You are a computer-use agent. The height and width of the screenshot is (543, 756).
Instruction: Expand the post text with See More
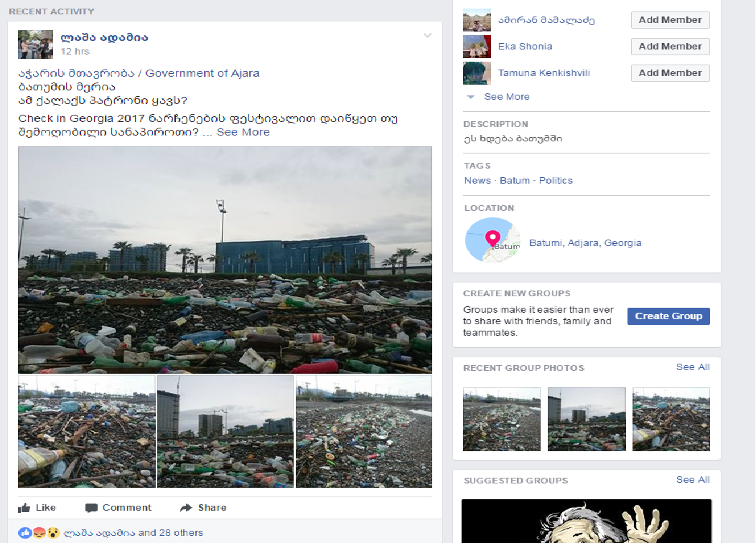tap(243, 132)
